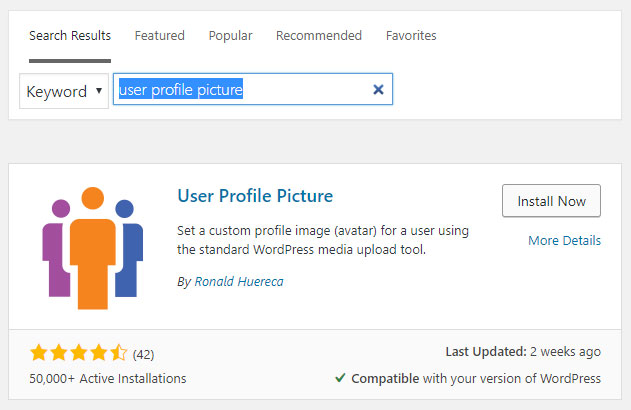Open the User Profile Picture plugin icon
This screenshot has height=410, width=631.
[93, 248]
